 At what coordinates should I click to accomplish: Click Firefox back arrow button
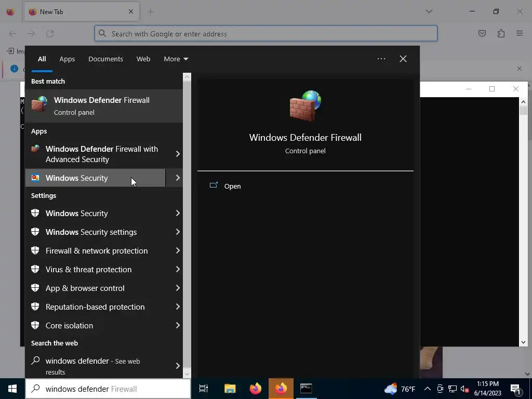click(x=12, y=33)
